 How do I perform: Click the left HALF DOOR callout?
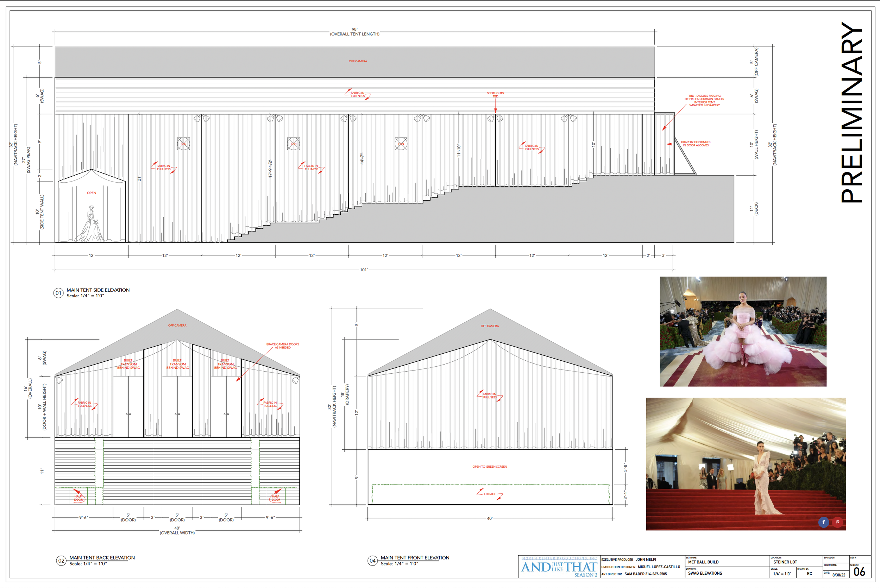(78, 498)
